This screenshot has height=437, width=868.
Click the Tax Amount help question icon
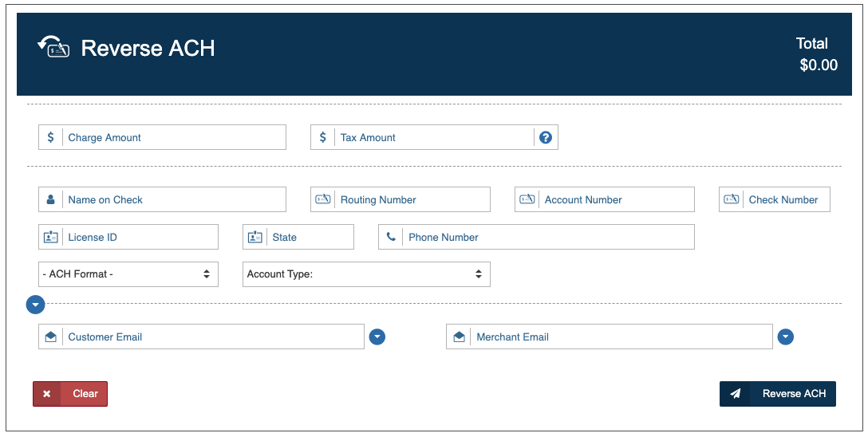(x=546, y=137)
